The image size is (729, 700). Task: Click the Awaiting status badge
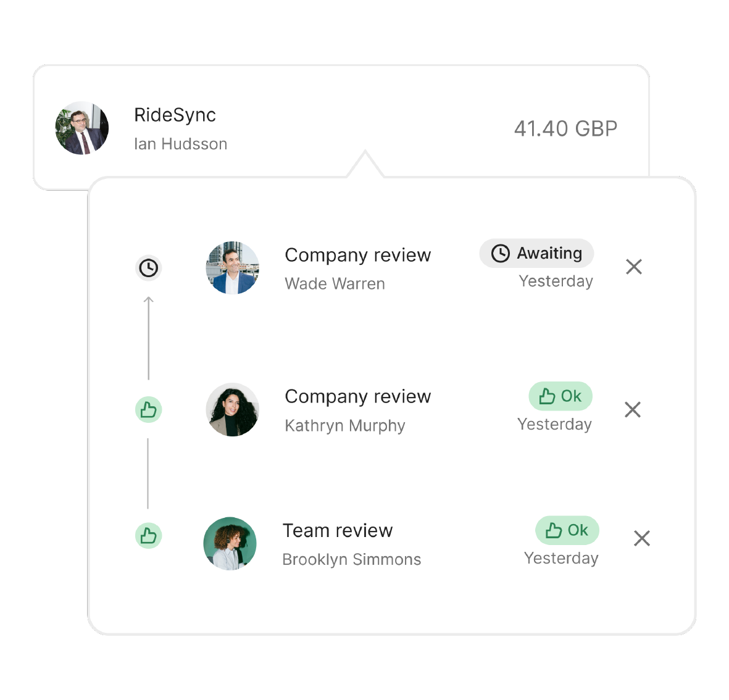(x=536, y=253)
